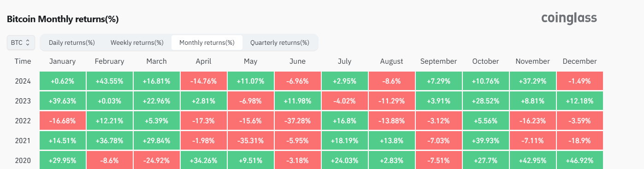This screenshot has width=644, height=169.
Task: Click the -35.31% May 2021 cell
Action: 250,140
